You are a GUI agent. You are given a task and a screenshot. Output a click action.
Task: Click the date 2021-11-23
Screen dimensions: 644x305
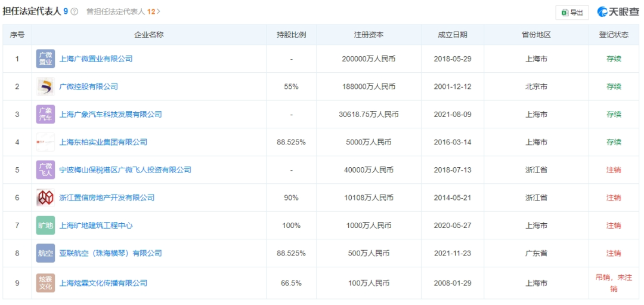(452, 253)
